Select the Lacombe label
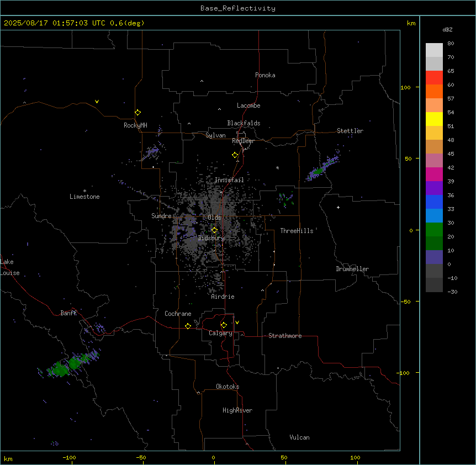 coord(248,105)
